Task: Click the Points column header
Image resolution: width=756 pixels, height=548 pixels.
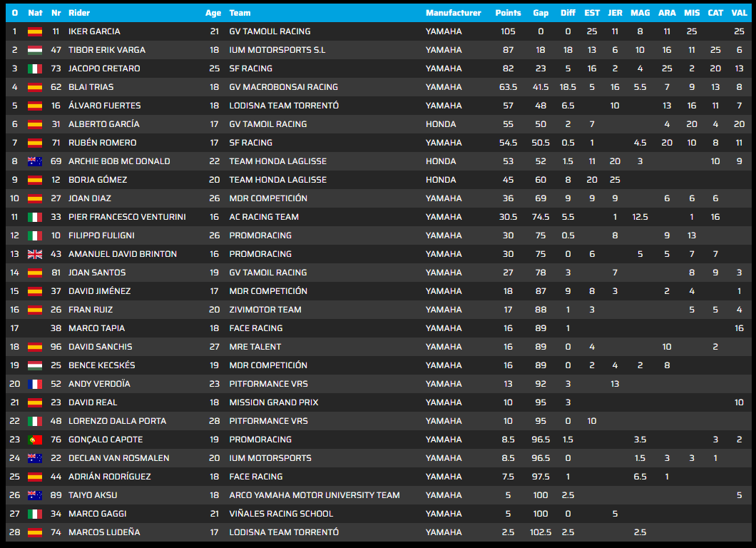Action: (509, 13)
